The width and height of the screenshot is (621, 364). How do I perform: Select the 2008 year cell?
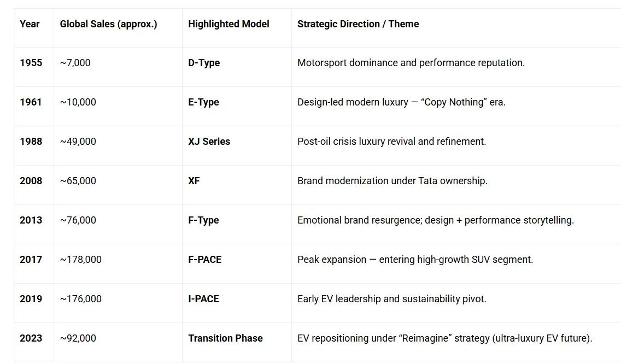31,181
